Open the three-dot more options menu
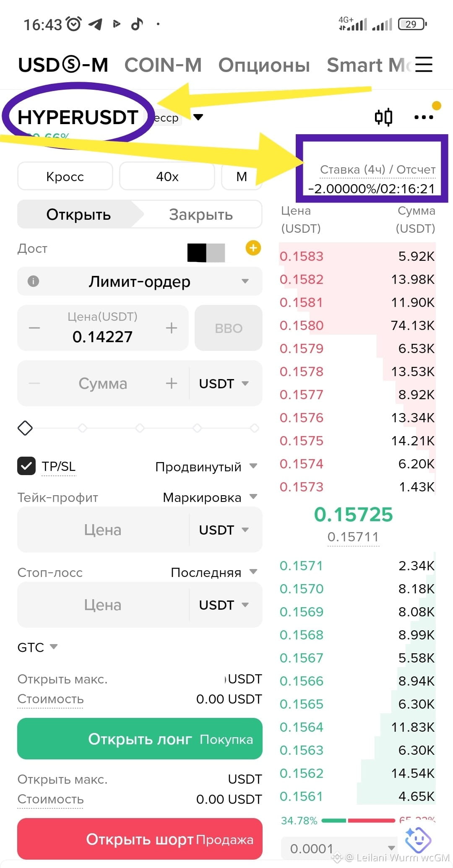This screenshot has height=868, width=453. click(424, 117)
